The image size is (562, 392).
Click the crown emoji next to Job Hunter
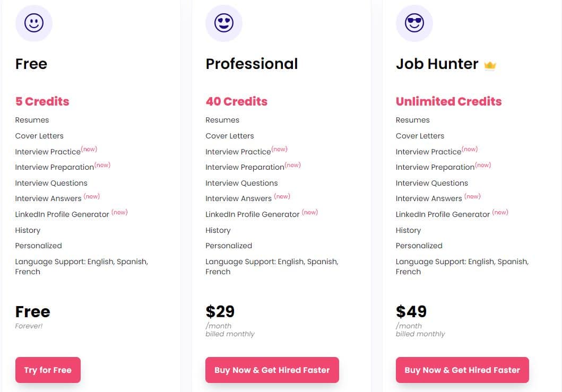point(489,65)
